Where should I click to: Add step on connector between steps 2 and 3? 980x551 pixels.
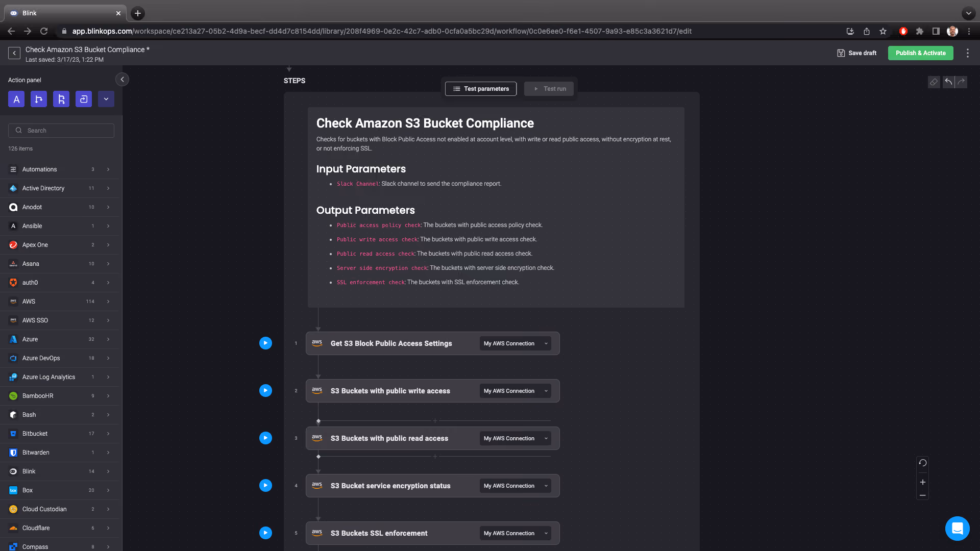pos(435,421)
